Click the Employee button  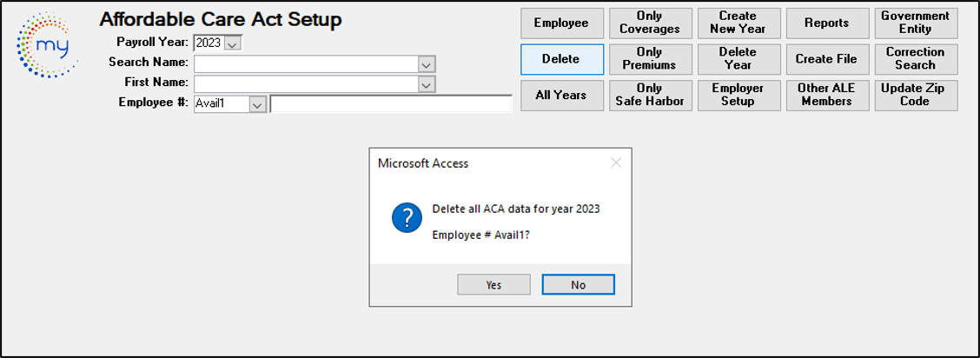[562, 23]
